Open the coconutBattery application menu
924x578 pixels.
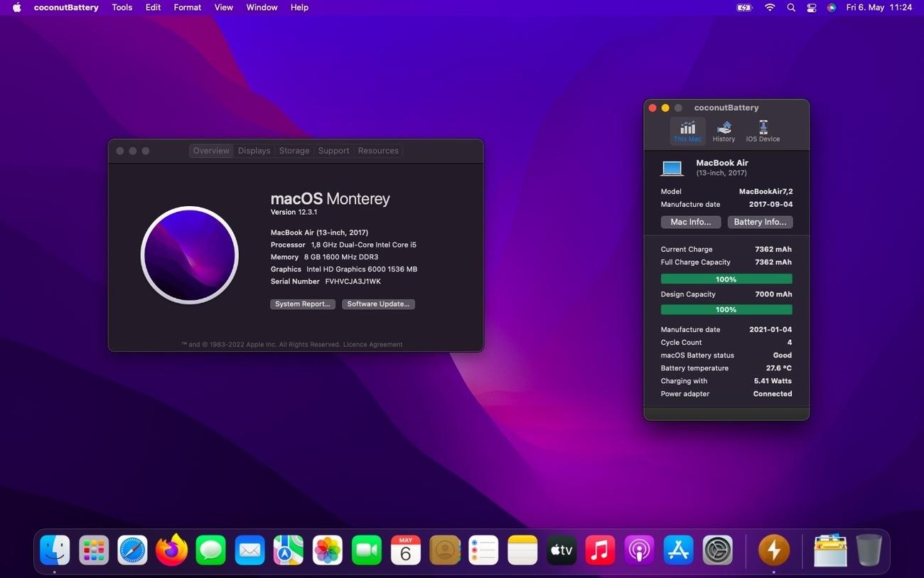click(x=66, y=7)
